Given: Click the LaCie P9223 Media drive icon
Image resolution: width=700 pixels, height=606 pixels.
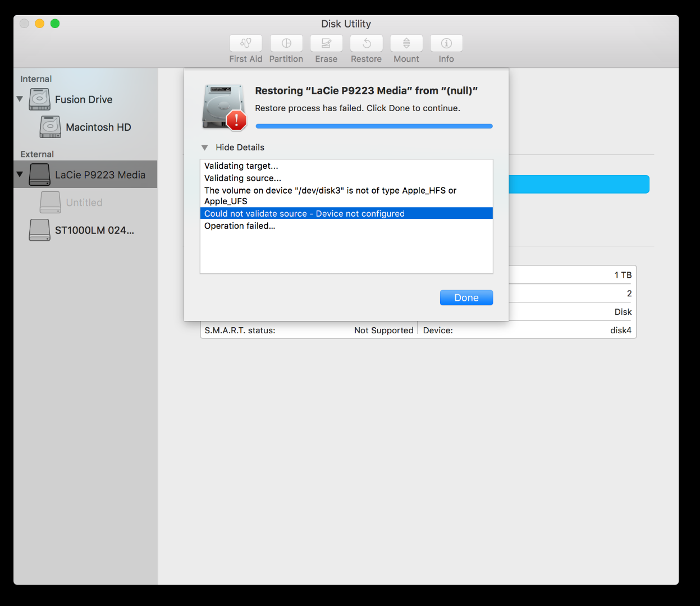Looking at the screenshot, I should [x=40, y=175].
